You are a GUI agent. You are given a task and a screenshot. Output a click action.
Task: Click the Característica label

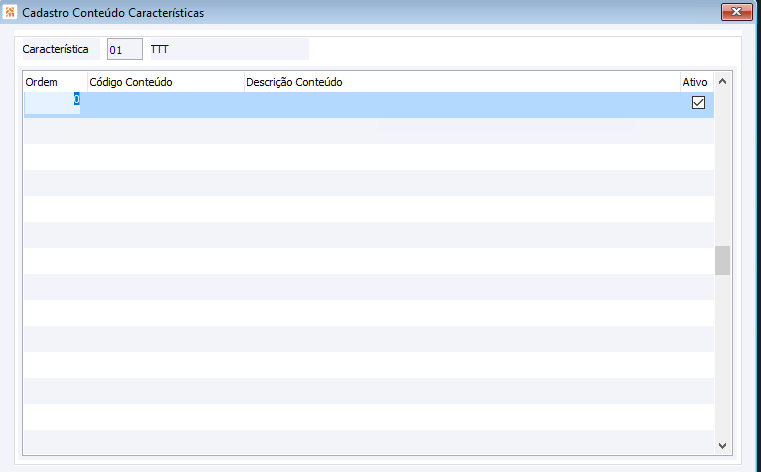[x=55, y=49]
